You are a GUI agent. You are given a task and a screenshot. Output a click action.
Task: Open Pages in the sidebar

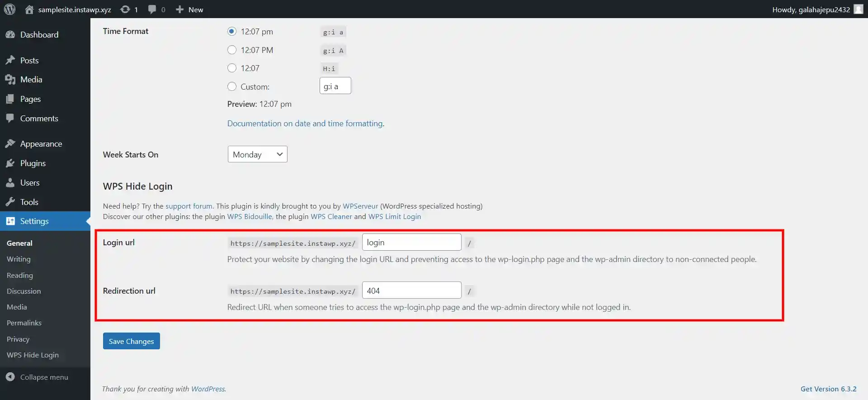(x=45, y=99)
